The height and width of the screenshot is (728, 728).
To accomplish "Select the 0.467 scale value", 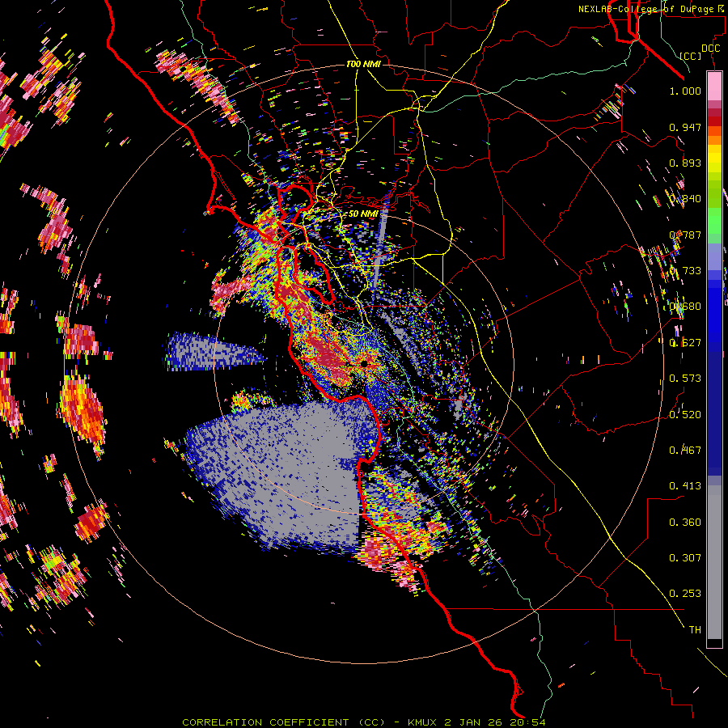I will (685, 451).
